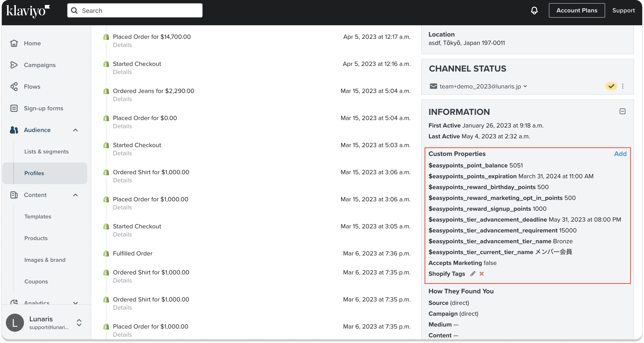This screenshot has width=644, height=343.
Task: Open the Lunaris account switcher arrows
Action: coord(79,322)
